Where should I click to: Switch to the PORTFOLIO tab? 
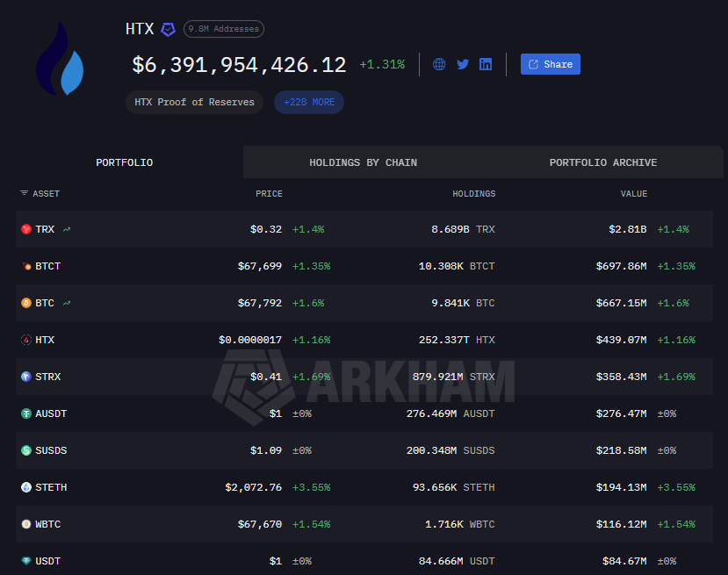[124, 162]
